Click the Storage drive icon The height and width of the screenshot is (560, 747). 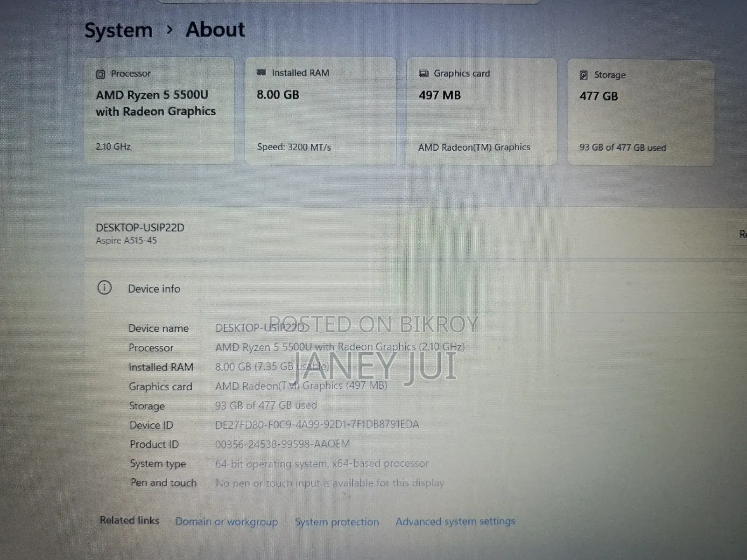click(584, 75)
